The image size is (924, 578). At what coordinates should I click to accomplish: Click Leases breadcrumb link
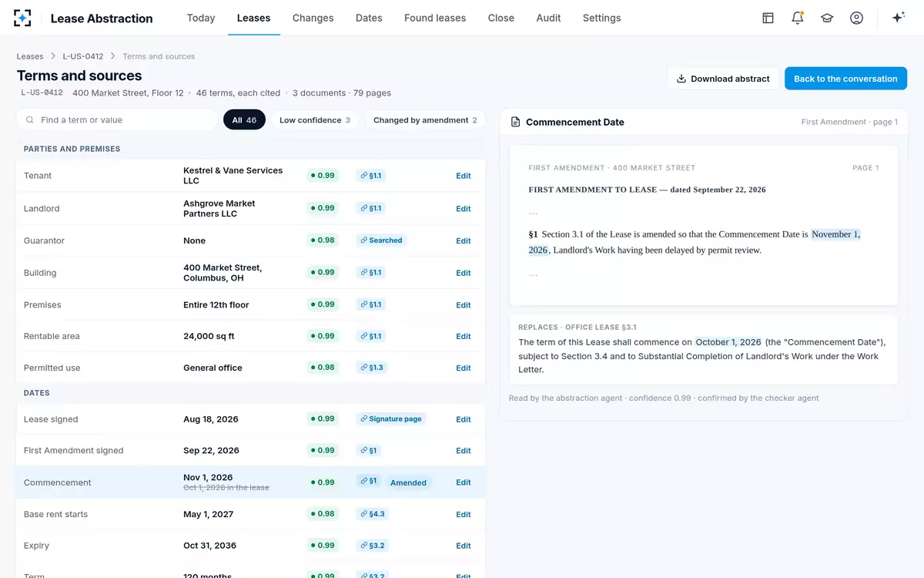[30, 56]
